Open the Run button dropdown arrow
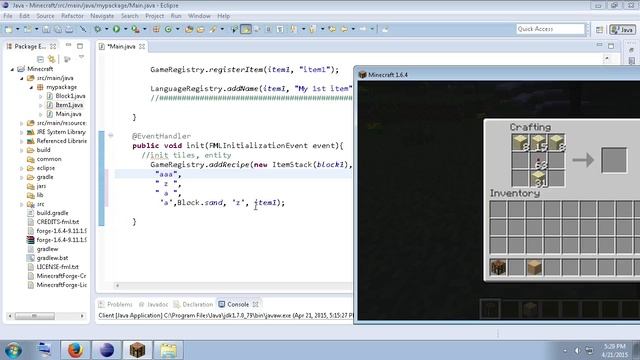 tap(125, 29)
